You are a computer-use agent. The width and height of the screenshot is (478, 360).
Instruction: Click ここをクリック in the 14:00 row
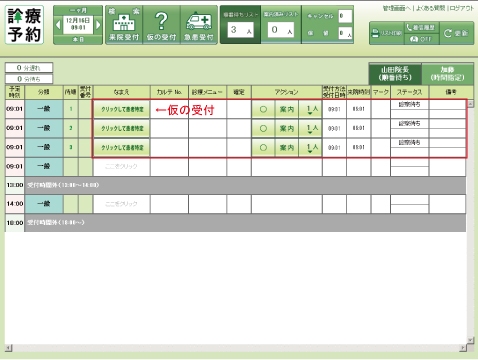point(121,204)
